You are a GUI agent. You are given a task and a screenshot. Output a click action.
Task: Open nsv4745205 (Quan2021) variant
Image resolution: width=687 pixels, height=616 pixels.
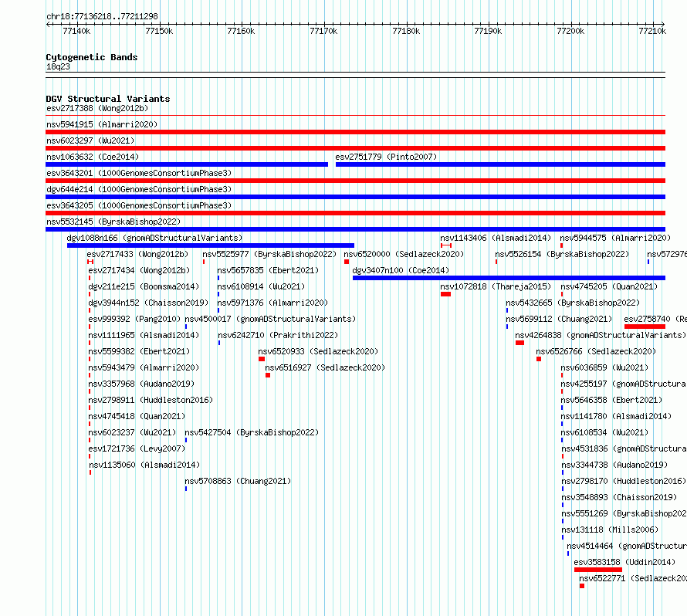(x=610, y=286)
